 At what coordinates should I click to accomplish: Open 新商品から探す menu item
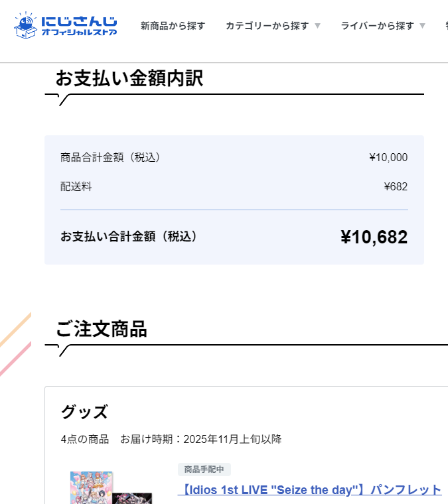click(173, 26)
